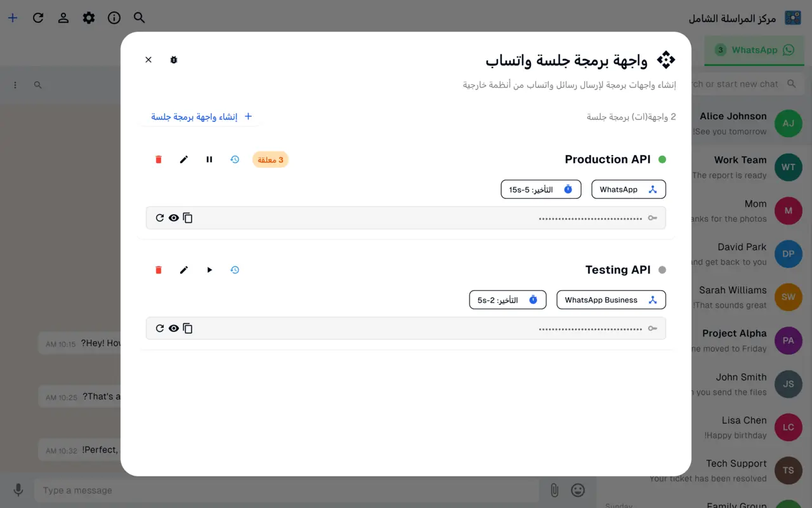Close the WhatsApp session API dialog
Viewport: 812px width, 508px height.
148,60
